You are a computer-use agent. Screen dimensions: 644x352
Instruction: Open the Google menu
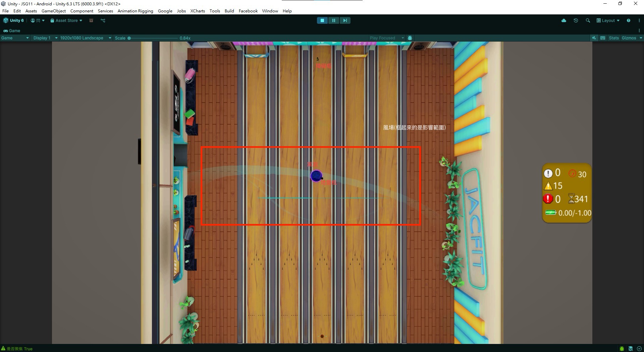click(165, 11)
